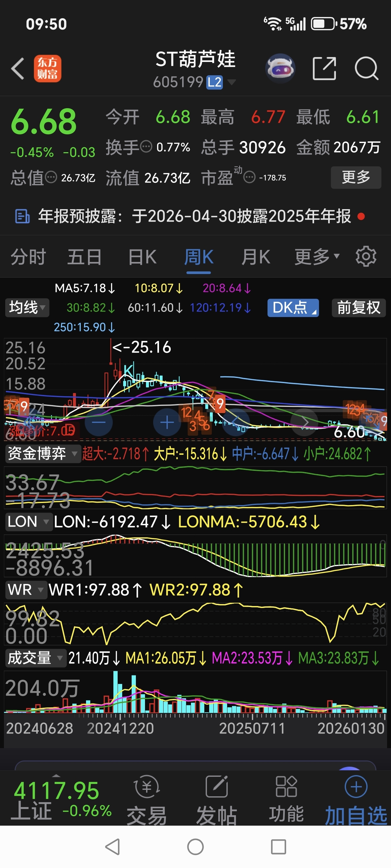Open the 均线 indicator dropdown
The image size is (391, 868).
point(27,308)
